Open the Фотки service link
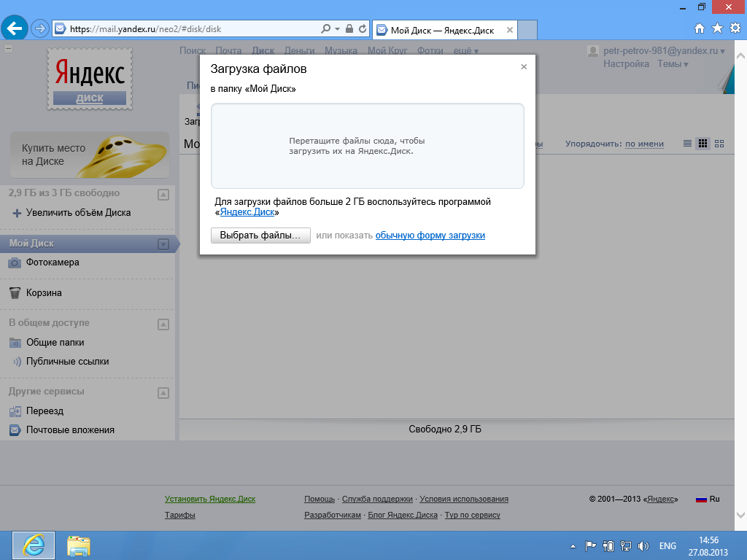This screenshot has width=747, height=560. (430, 50)
